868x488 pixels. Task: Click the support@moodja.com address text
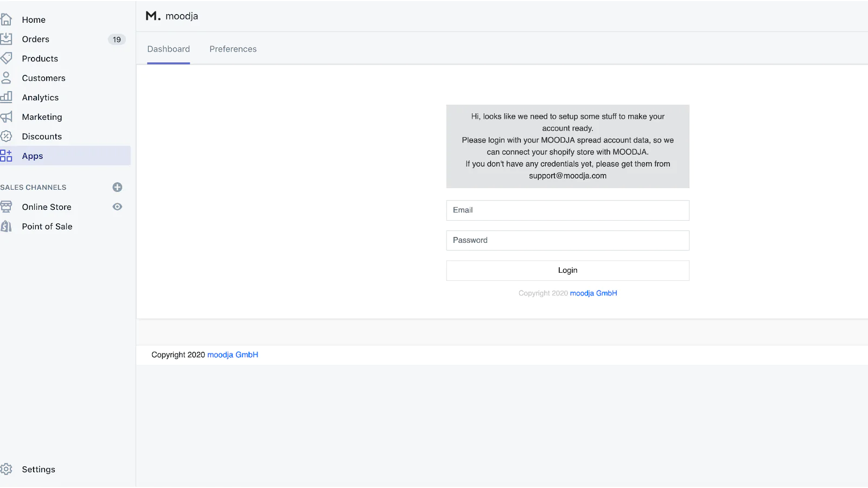point(567,176)
